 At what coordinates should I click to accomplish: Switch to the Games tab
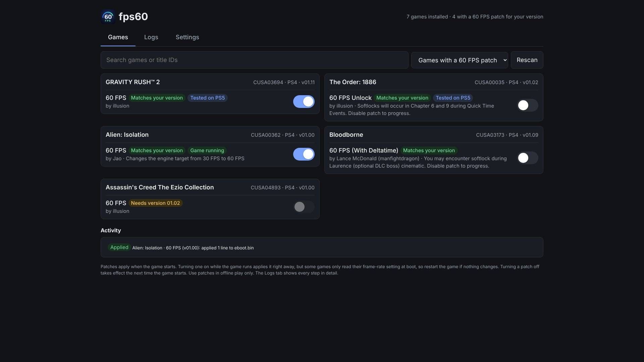118,37
